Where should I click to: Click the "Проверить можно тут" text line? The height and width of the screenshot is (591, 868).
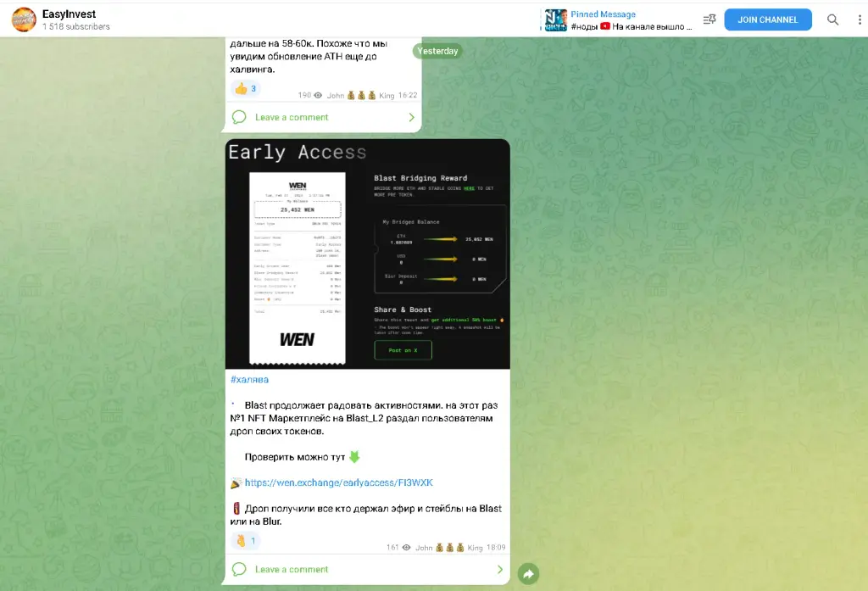[x=294, y=457]
